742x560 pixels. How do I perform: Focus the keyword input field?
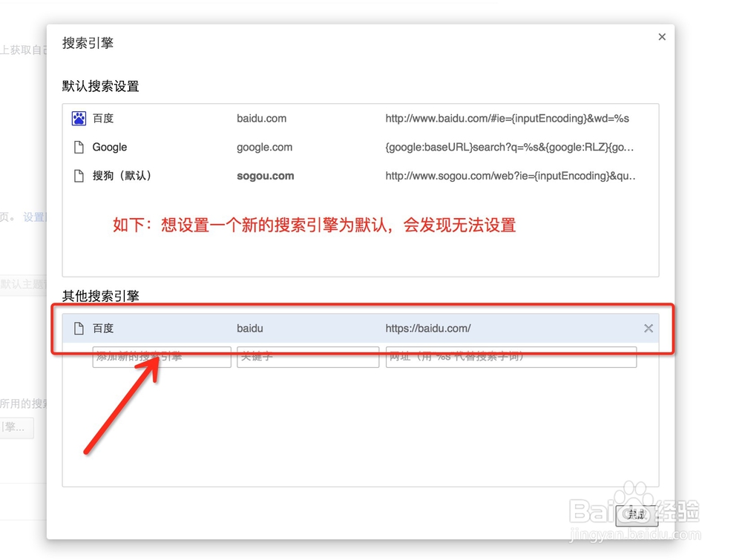tap(308, 357)
